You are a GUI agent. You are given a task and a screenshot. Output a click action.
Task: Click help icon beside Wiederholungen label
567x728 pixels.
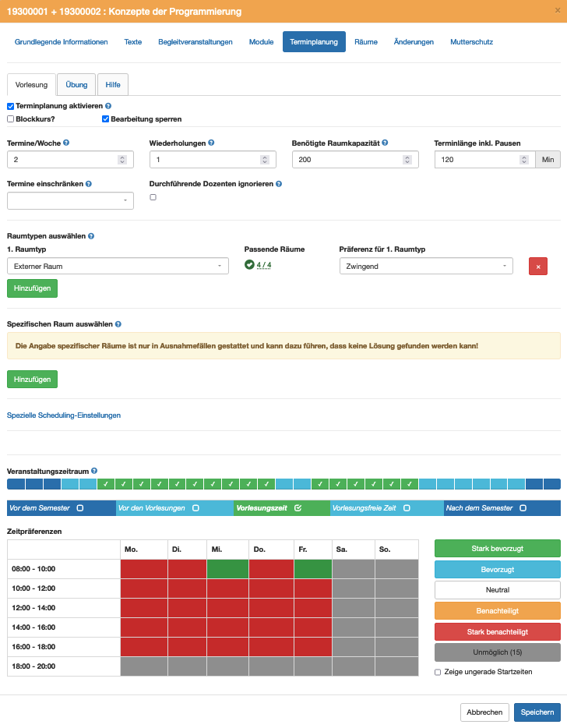click(x=212, y=143)
